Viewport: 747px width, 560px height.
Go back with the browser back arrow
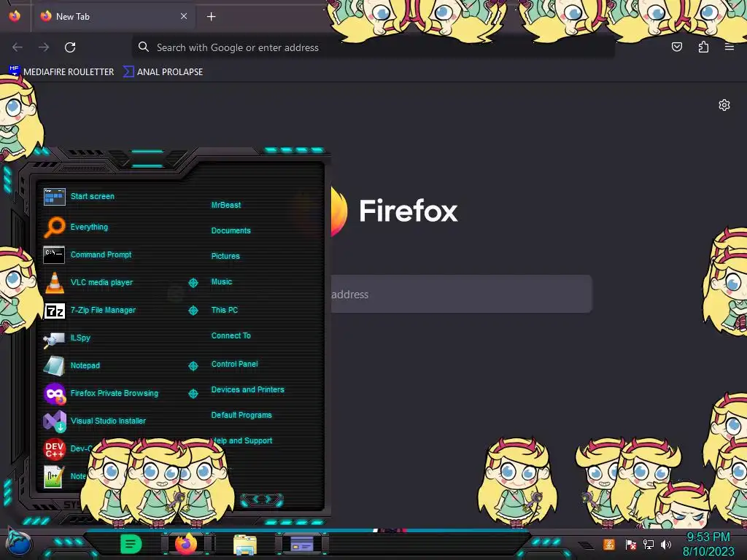click(x=18, y=47)
